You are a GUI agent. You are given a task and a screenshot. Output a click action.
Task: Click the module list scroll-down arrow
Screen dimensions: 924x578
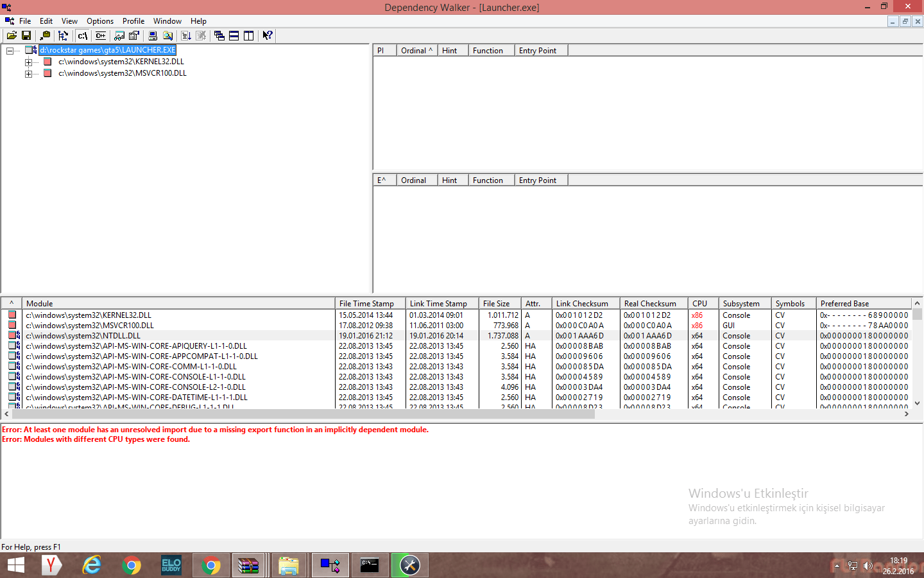point(917,403)
